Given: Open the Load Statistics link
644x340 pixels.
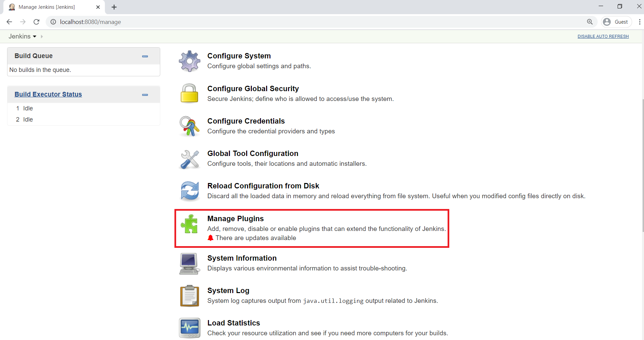Looking at the screenshot, I should tap(234, 323).
